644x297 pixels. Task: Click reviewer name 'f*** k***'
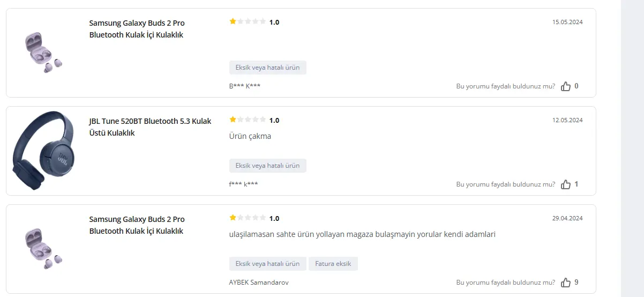[x=244, y=184]
